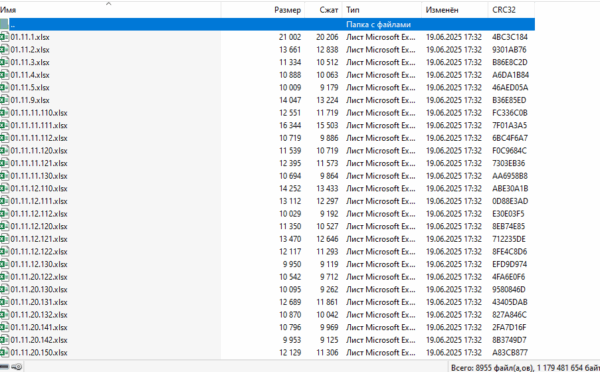Click packed size 11 719 of 01.11.11.110.xlsx
This screenshot has width=600, height=372.
click(327, 113)
